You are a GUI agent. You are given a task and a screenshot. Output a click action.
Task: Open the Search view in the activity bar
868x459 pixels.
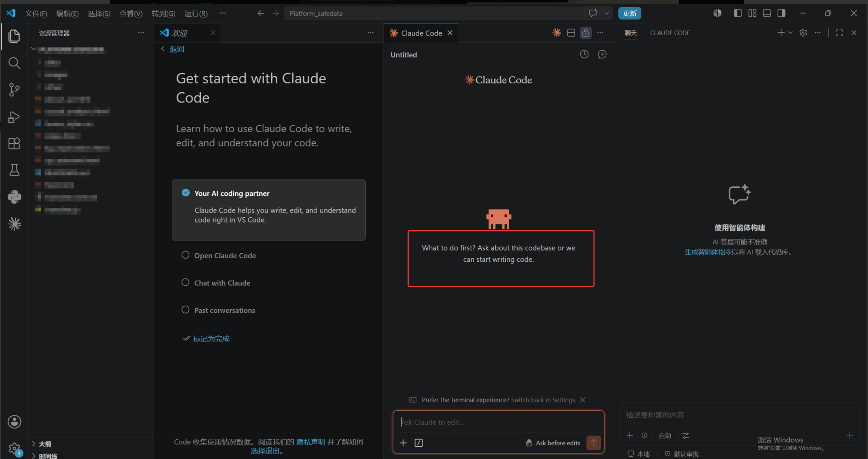14,63
